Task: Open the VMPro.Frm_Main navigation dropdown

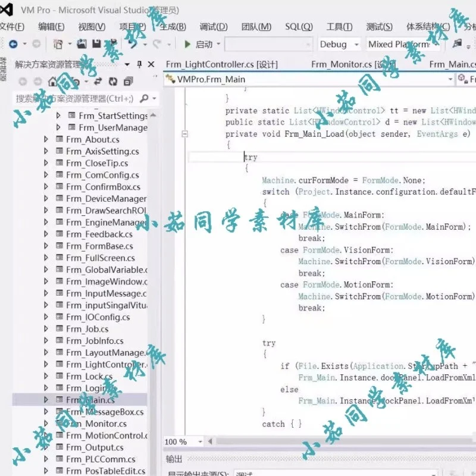Action: click(x=450, y=79)
